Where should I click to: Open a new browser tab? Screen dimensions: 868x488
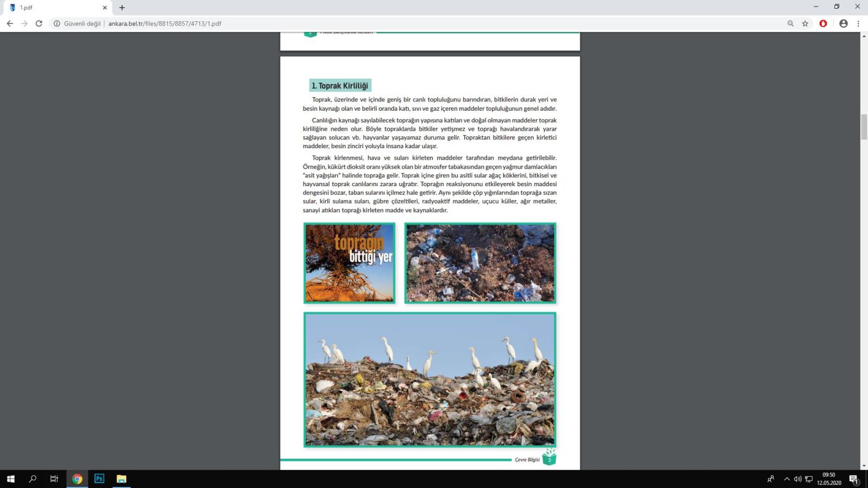(x=122, y=8)
